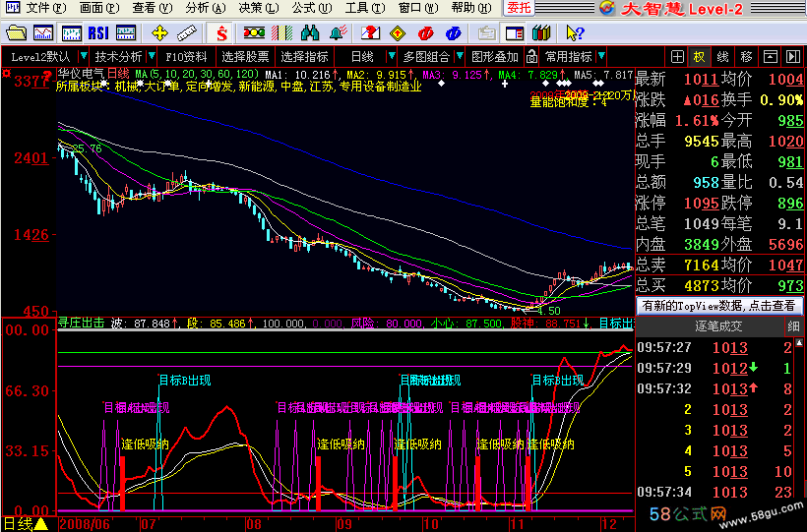
Task: Click the context help cursor icon
Action: click(x=575, y=33)
